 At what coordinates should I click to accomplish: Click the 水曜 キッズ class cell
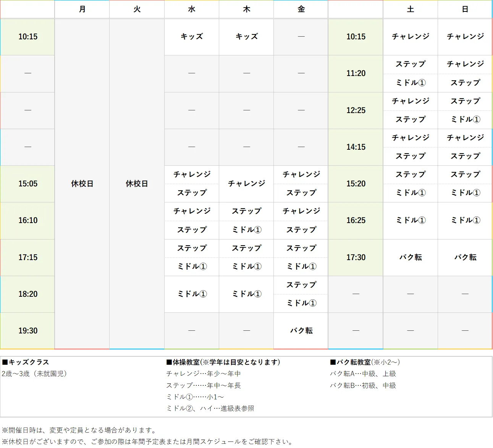pyautogui.click(x=191, y=37)
